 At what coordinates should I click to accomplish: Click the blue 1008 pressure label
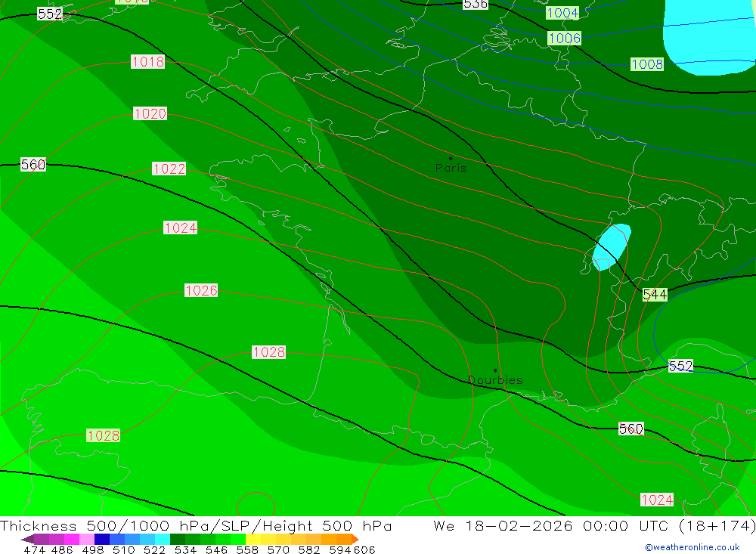(x=647, y=64)
